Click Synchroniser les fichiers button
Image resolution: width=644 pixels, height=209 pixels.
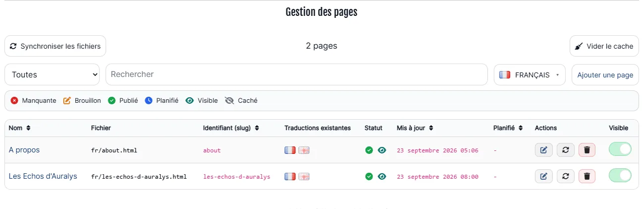coord(55,46)
